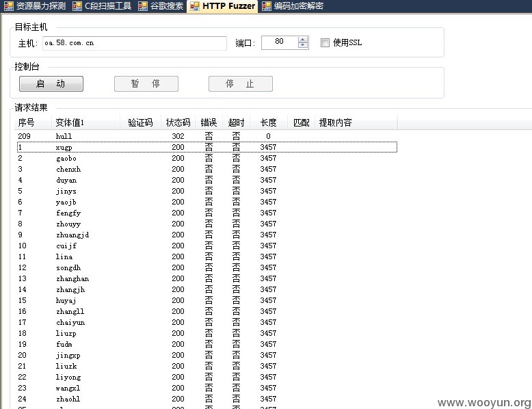Image resolution: width=532 pixels, height=409 pixels.
Task: Select the result row wangxl
Action: pos(207,388)
